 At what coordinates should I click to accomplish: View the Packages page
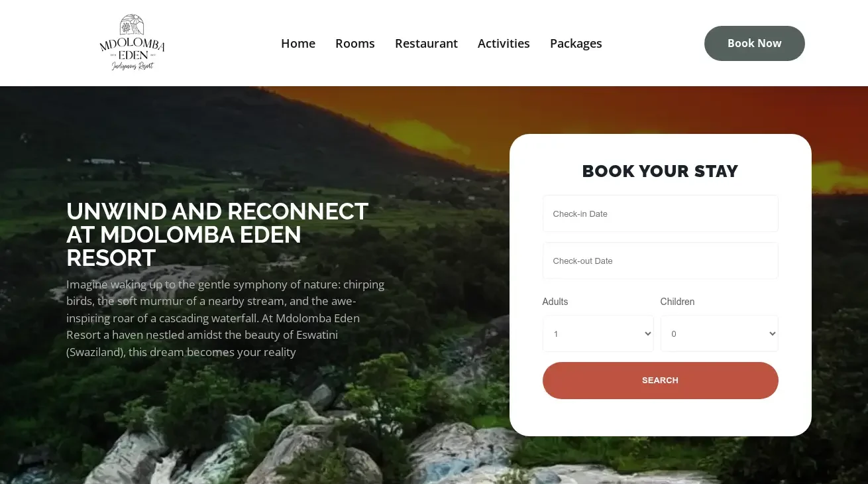click(x=576, y=44)
